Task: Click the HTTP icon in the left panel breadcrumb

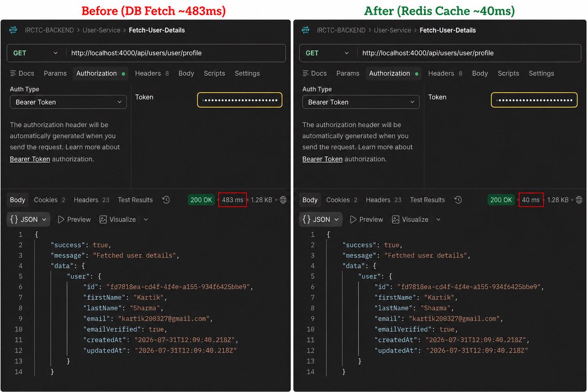Action: click(x=13, y=30)
